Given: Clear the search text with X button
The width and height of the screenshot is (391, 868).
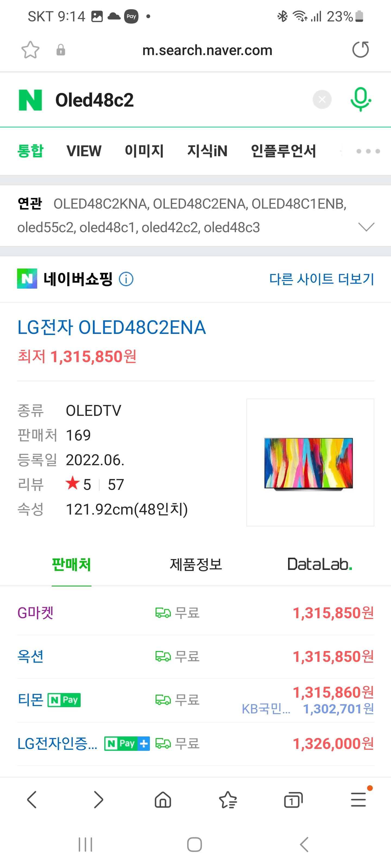Looking at the screenshot, I should (x=322, y=100).
